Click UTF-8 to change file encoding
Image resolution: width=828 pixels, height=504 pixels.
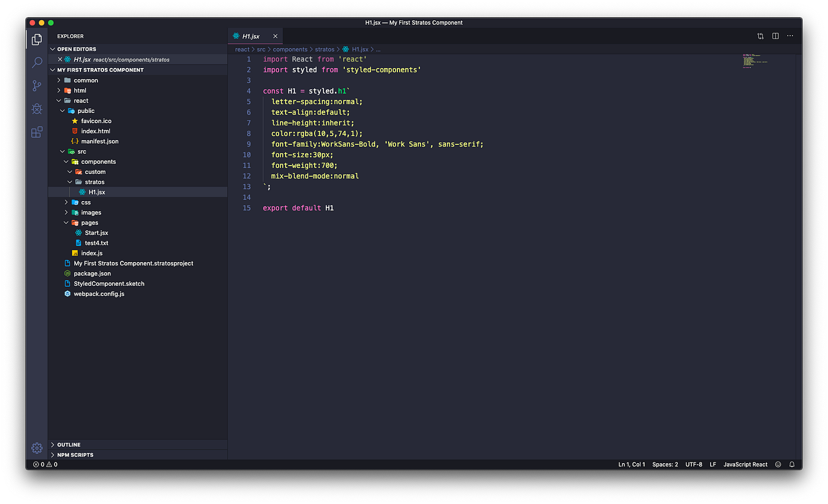[x=693, y=464]
